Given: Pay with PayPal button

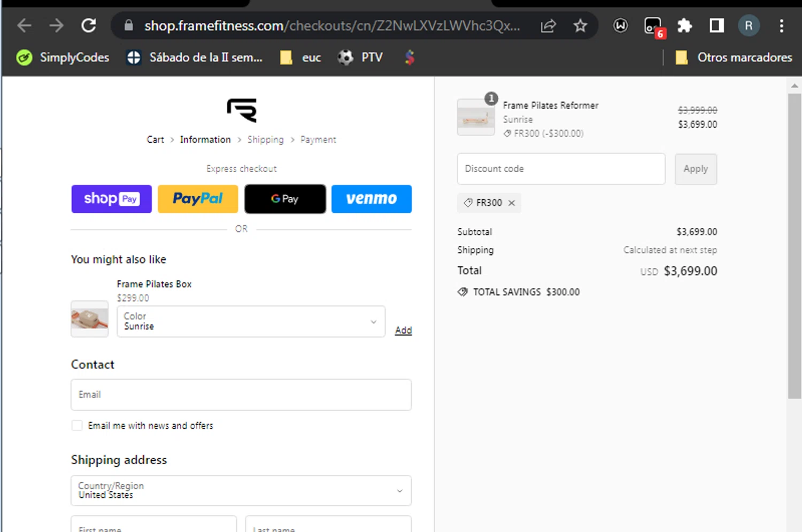Looking at the screenshot, I should tap(198, 199).
